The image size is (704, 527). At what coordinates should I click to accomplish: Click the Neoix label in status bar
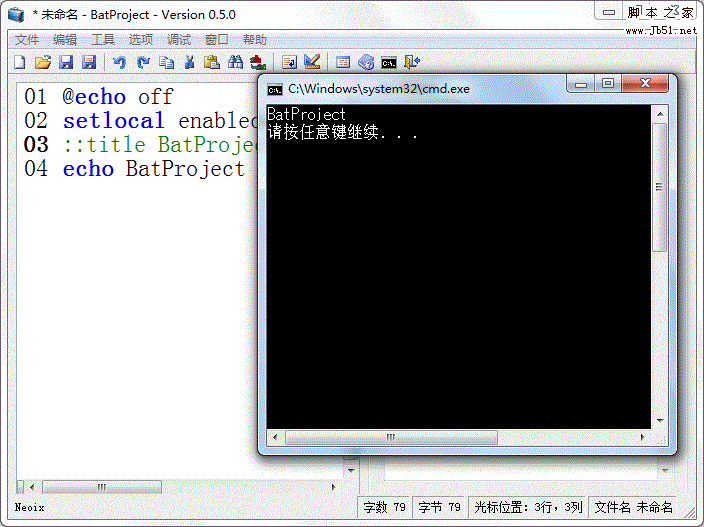click(x=29, y=507)
